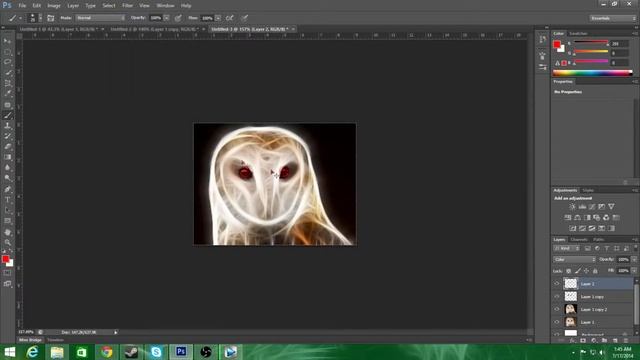Toggle lock position
The width and height of the screenshot is (640, 360).
[x=587, y=271]
